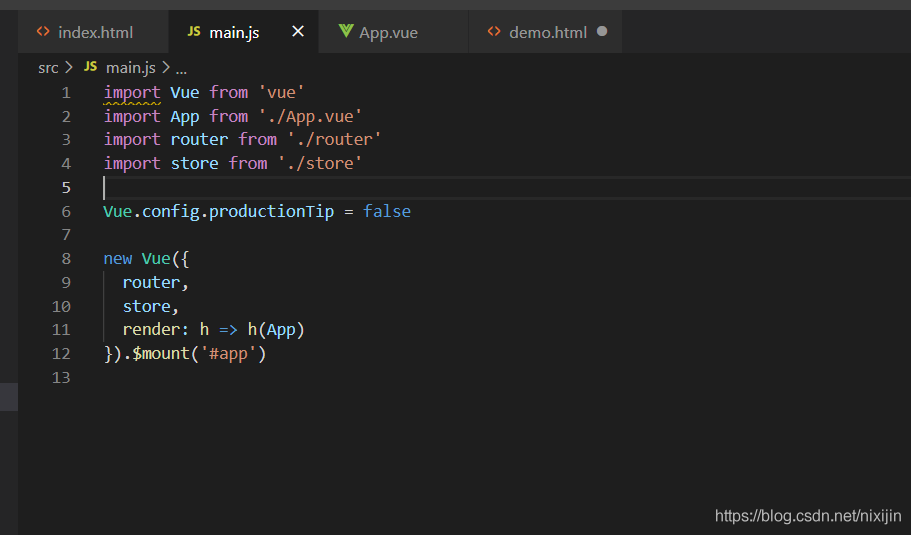This screenshot has height=535, width=911.
Task: Click the HTML icon on demo.html tab
Action: [x=494, y=31]
